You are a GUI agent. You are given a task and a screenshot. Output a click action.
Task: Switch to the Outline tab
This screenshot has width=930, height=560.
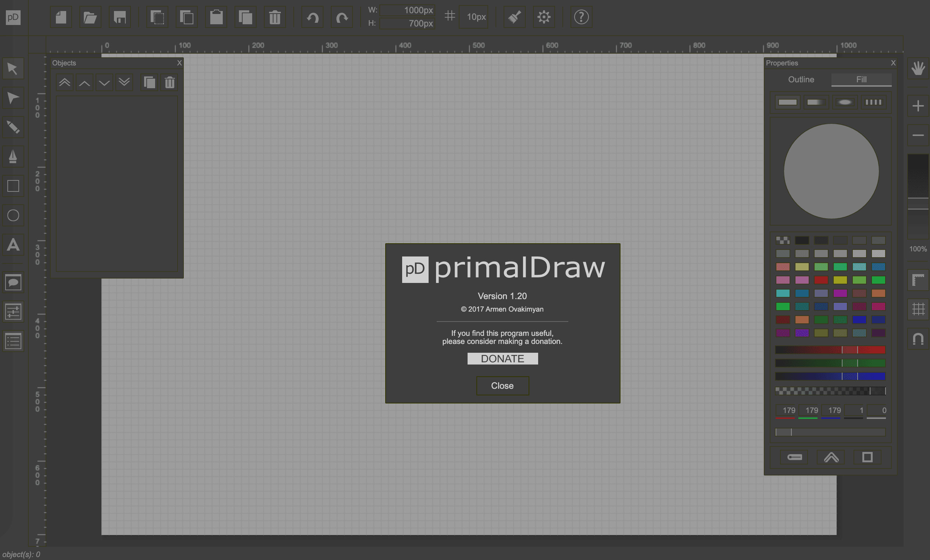coord(801,80)
